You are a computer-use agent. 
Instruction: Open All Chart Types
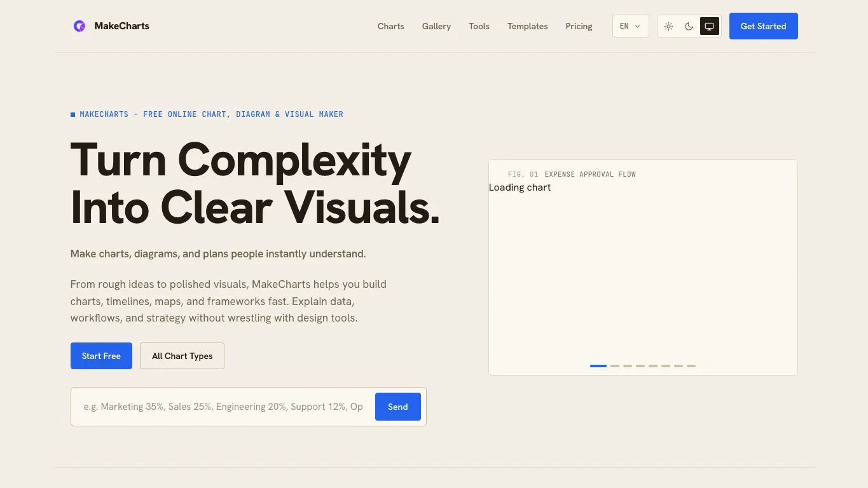[x=182, y=356]
